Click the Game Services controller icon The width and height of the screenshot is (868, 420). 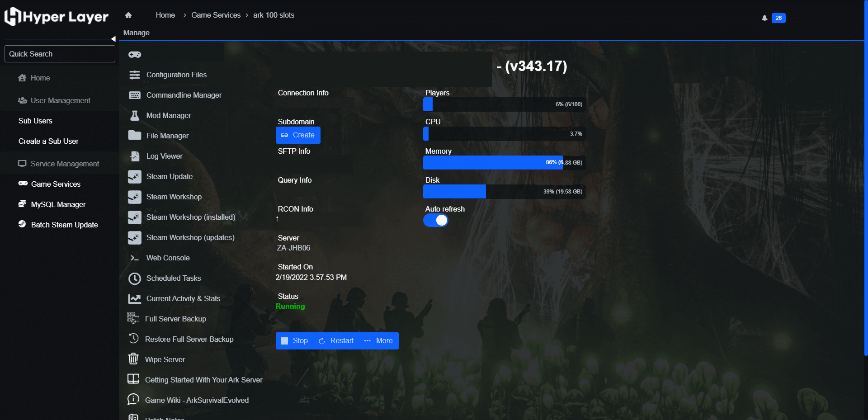pyautogui.click(x=23, y=184)
